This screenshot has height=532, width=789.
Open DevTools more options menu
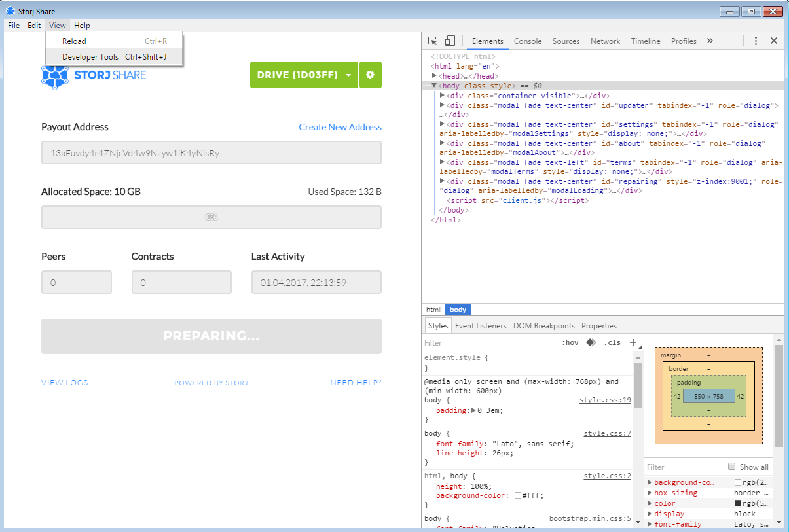756,41
